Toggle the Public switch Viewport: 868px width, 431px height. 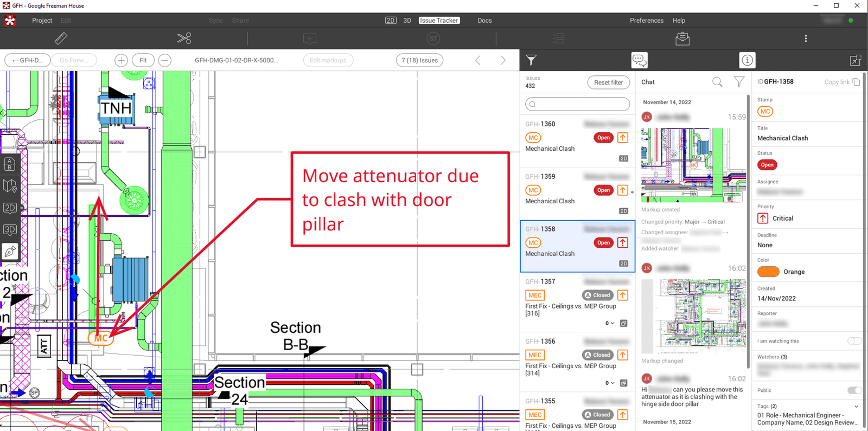(x=854, y=390)
